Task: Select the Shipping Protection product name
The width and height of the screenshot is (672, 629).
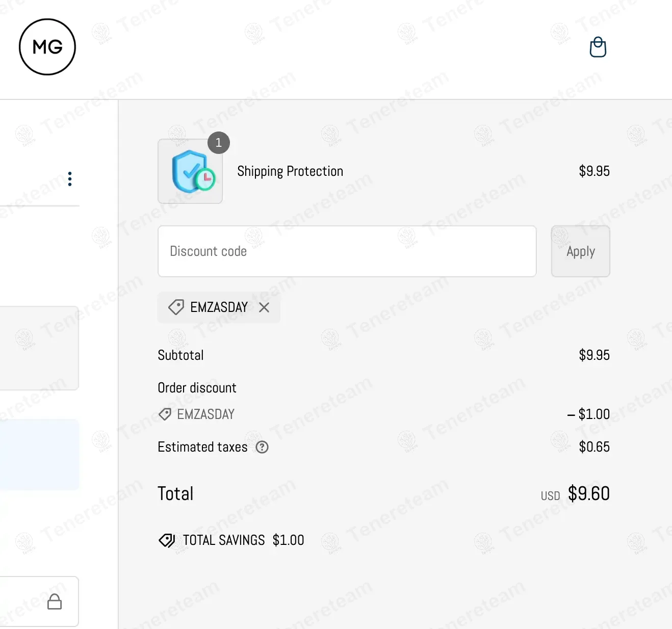Action: pos(290,171)
